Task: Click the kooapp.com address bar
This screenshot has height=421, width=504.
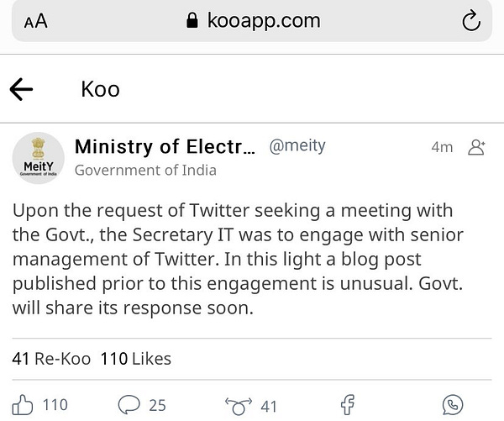Action: 252,21
